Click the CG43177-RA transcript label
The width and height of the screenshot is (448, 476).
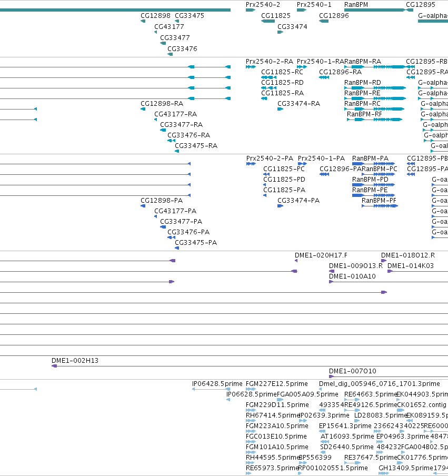[175, 114]
